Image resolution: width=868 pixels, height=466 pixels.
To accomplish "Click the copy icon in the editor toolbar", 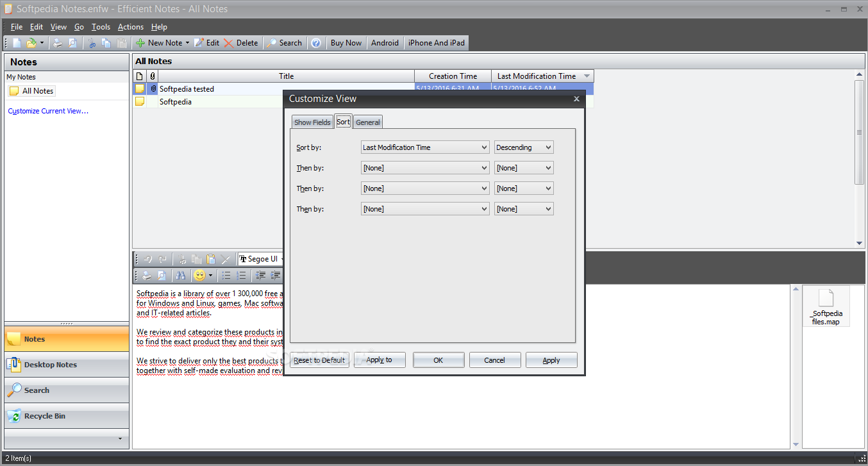I will point(197,259).
